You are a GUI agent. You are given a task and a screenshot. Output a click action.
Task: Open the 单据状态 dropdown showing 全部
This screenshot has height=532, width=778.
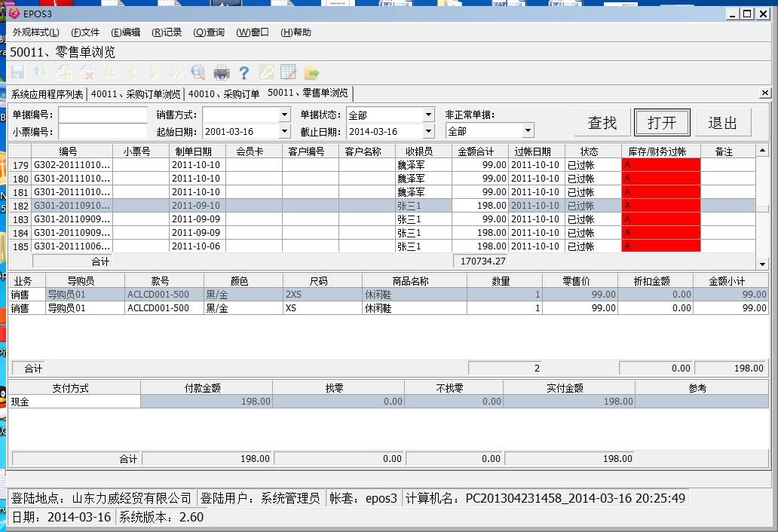coord(428,115)
